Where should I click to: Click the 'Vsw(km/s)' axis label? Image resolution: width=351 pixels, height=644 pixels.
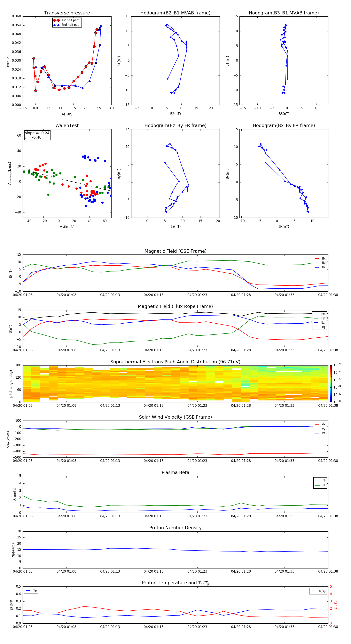pos(8,439)
